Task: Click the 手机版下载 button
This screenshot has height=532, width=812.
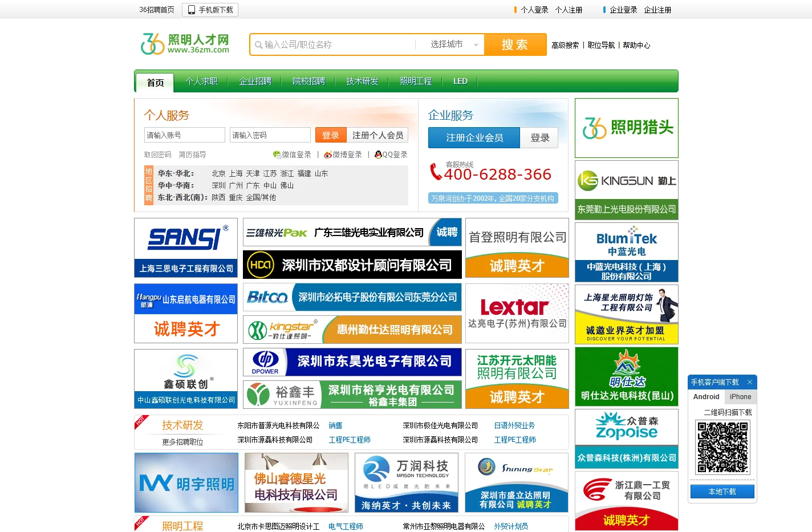Action: click(210, 10)
